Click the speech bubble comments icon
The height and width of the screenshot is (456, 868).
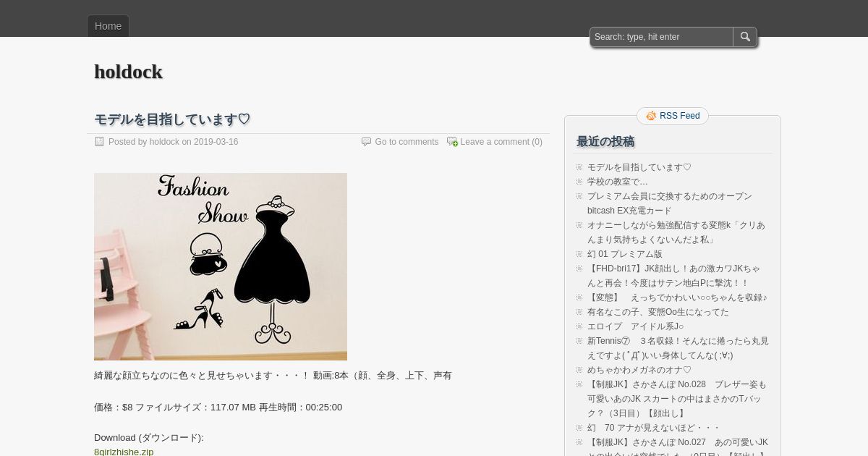(x=366, y=142)
